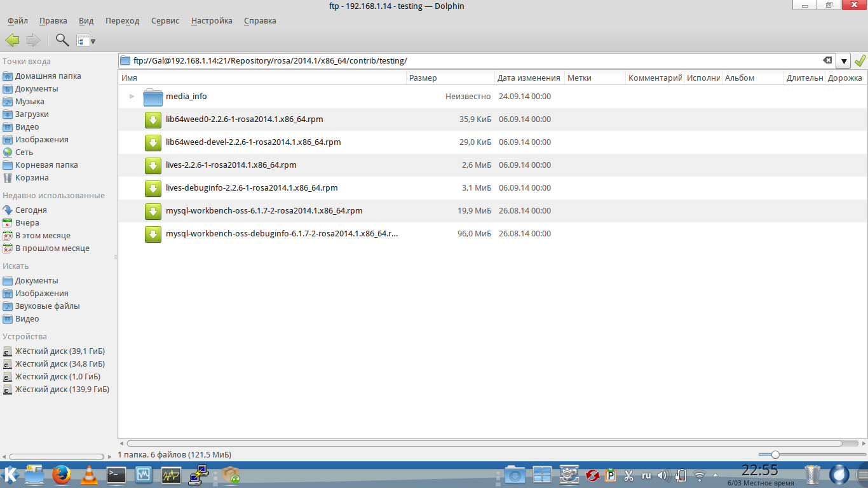Open the view mode dropdown in toolbar

(x=86, y=41)
